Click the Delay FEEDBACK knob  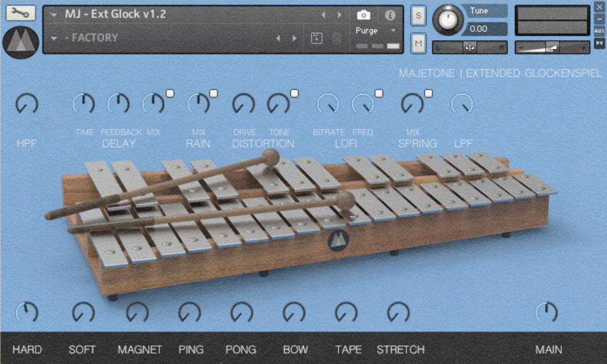[x=118, y=104]
